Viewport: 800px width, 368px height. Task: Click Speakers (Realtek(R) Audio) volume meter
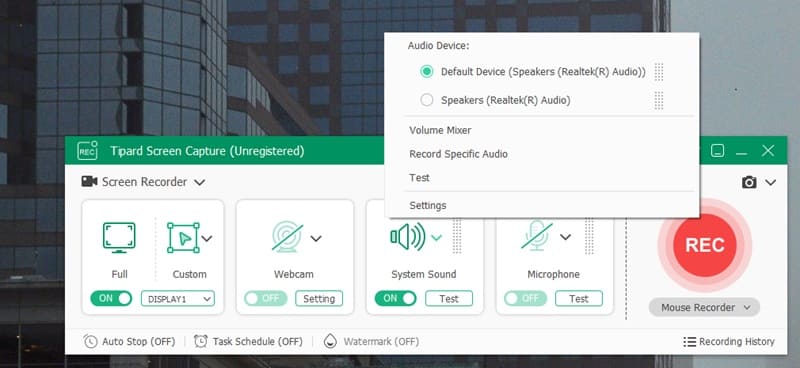coord(659,101)
